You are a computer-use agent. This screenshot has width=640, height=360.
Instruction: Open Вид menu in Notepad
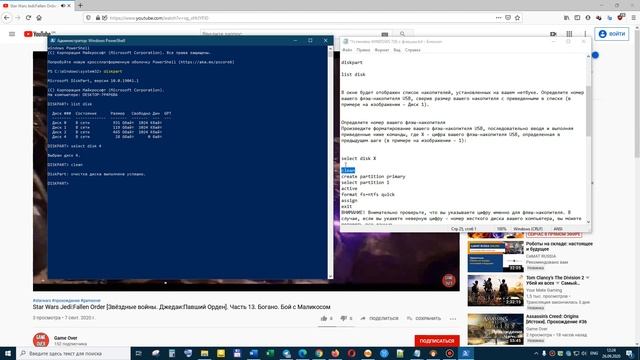[x=397, y=50]
